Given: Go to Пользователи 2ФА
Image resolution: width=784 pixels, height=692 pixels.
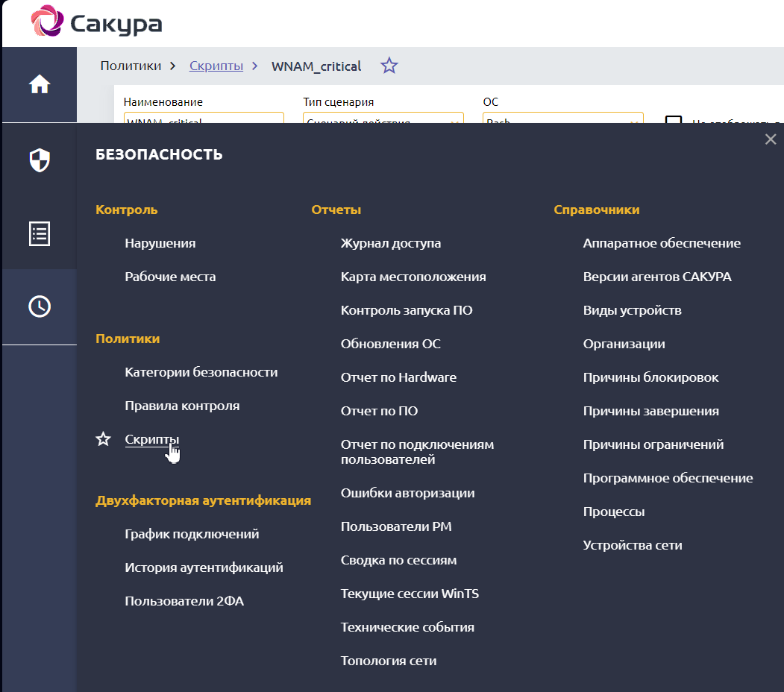Looking at the screenshot, I should tap(184, 601).
